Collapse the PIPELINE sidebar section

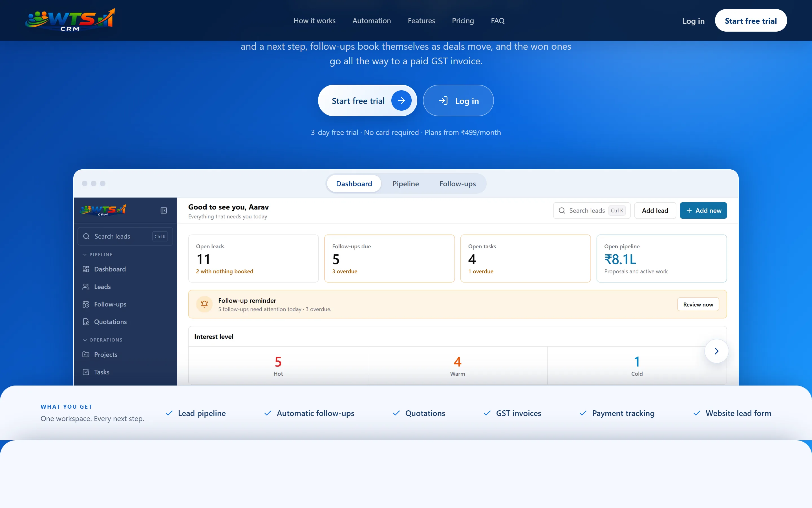tap(98, 254)
